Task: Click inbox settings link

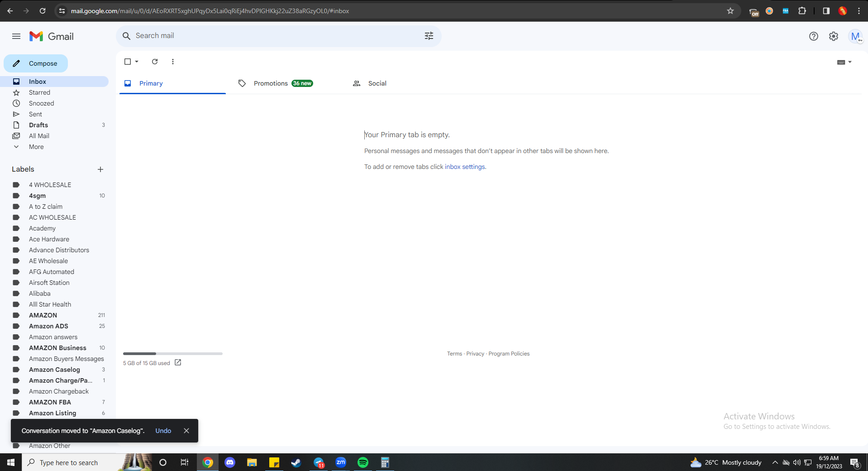Action: [x=465, y=167]
